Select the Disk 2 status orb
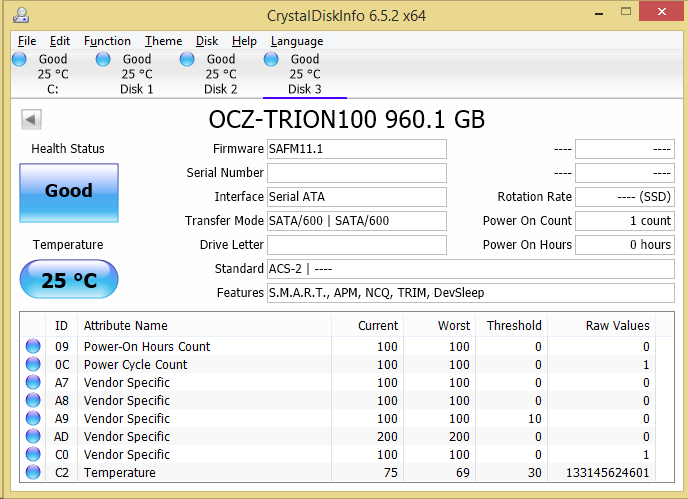The image size is (688, 499). coord(187,60)
